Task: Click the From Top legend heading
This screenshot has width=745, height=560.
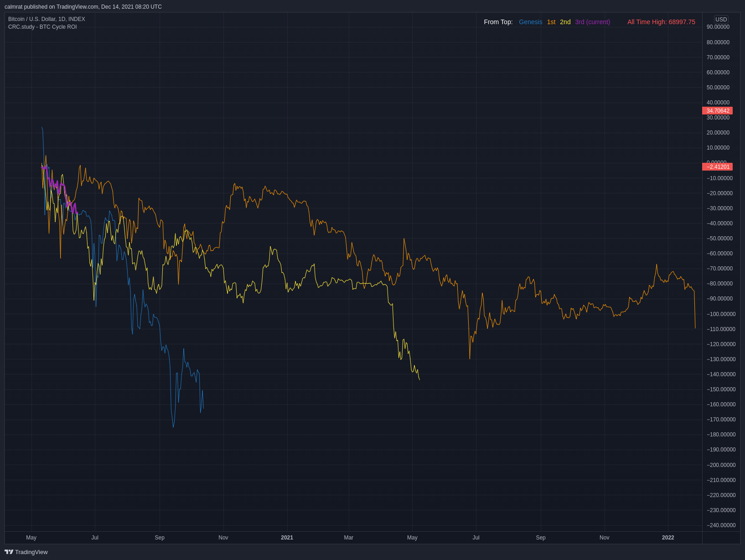Action: tap(498, 22)
